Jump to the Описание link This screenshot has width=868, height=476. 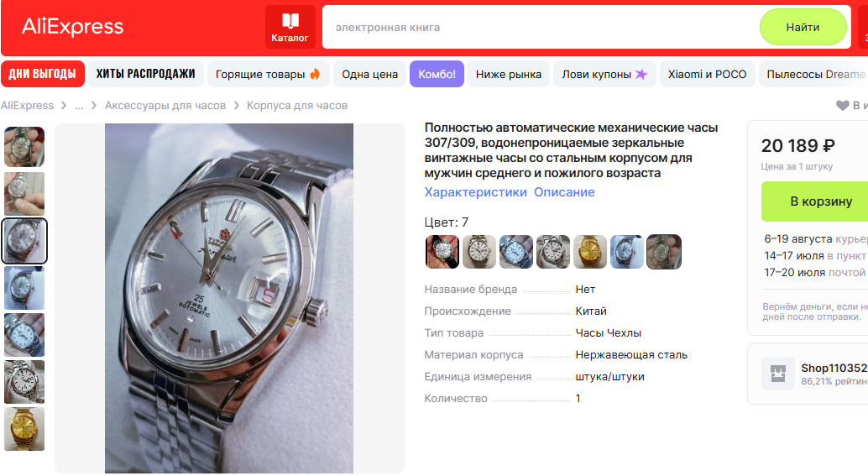pos(564,192)
